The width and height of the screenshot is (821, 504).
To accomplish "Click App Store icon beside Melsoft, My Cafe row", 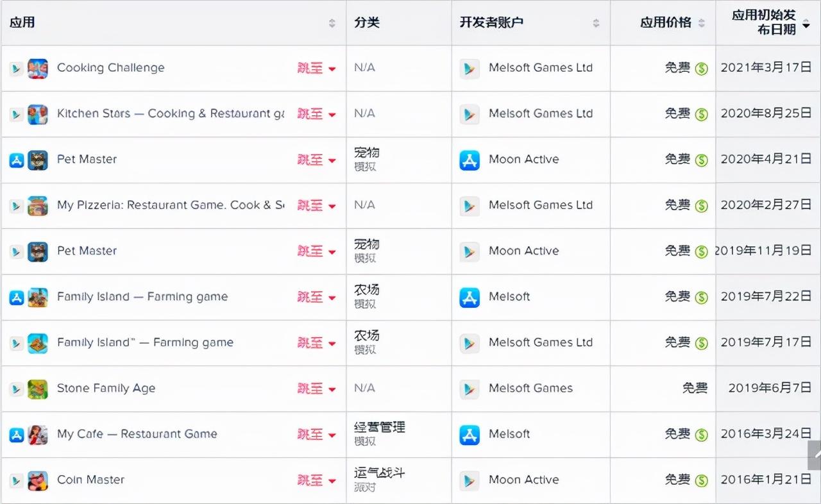I will [470, 435].
